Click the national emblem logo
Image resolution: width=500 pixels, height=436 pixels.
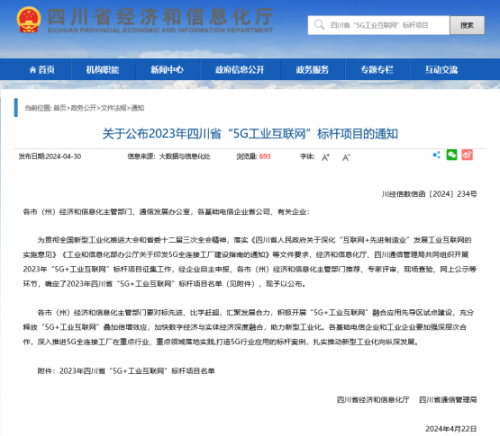29,19
